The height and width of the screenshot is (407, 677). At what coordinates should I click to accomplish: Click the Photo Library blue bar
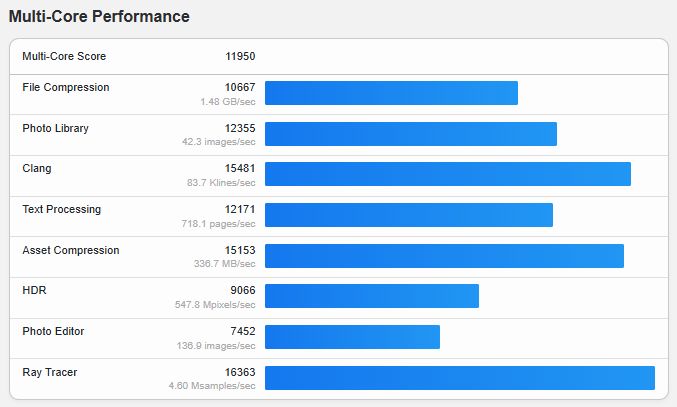point(411,134)
